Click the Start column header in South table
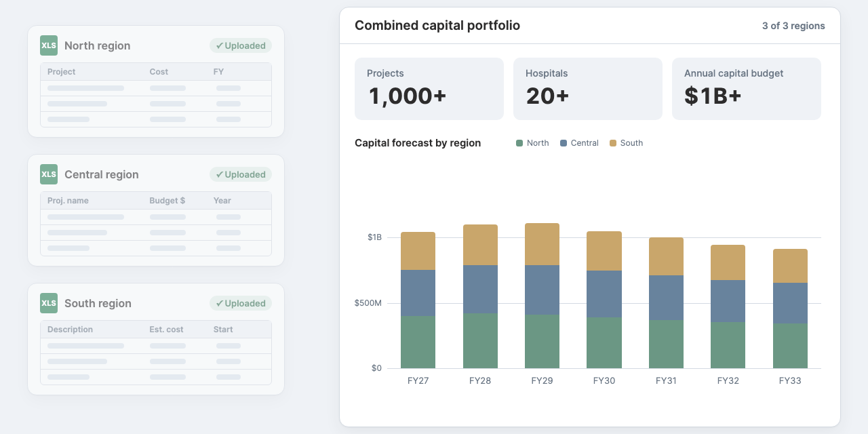 (x=222, y=330)
